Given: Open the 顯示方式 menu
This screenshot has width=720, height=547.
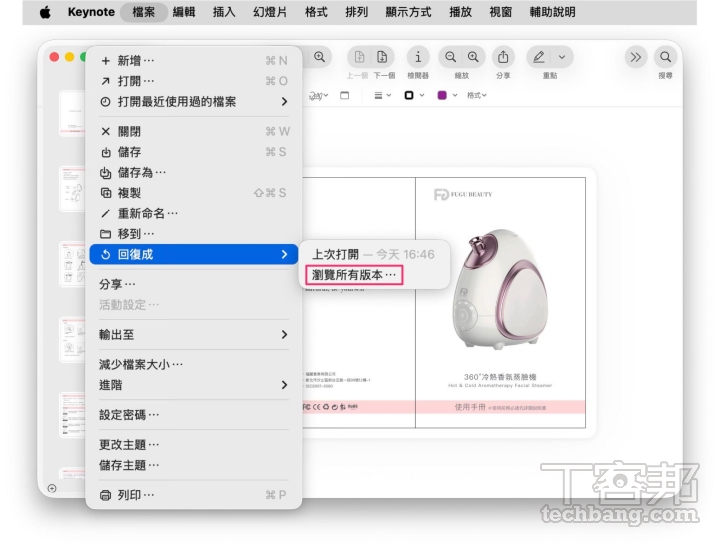Looking at the screenshot, I should [x=409, y=12].
